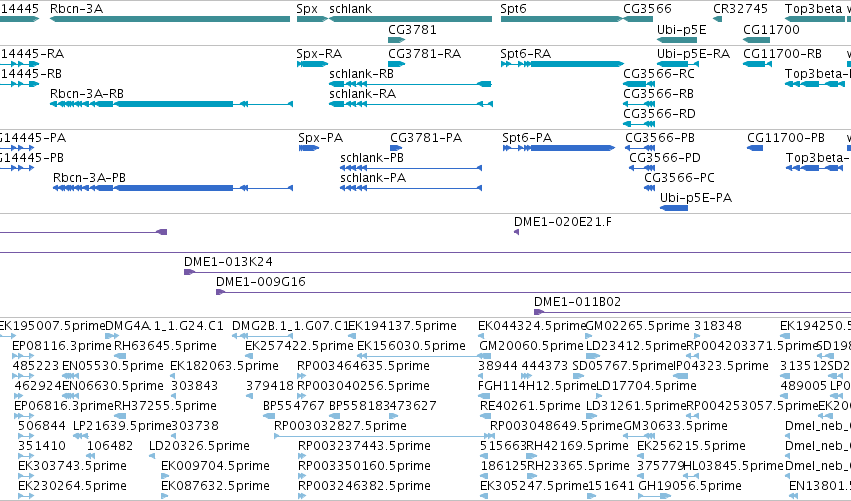Image resolution: width=851 pixels, height=501 pixels.
Task: Select the CG3781-PA coding sequence
Action: (x=396, y=148)
